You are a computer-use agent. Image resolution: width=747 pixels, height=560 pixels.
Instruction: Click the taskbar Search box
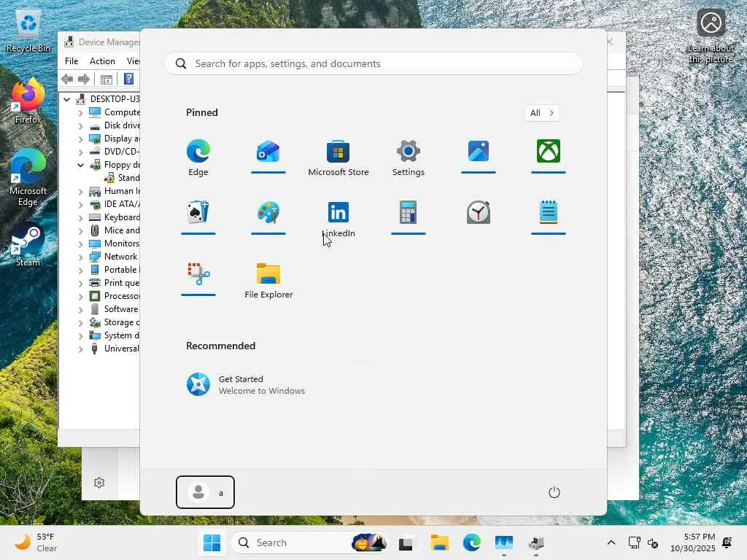309,542
